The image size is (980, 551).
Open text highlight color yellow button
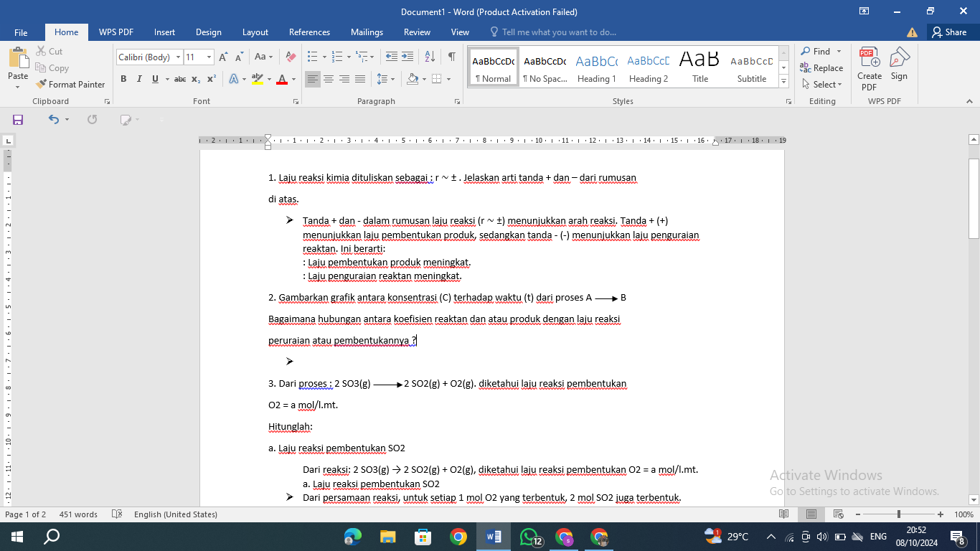[x=258, y=79]
